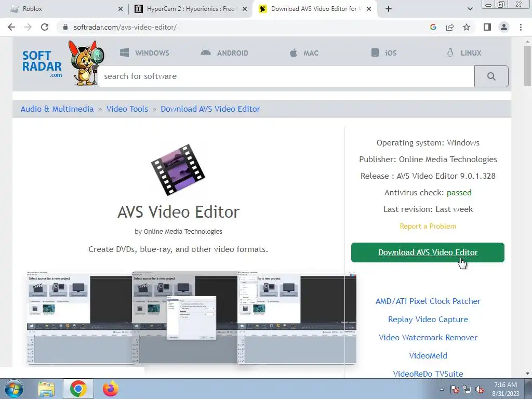Open the iOS category
Image resolution: width=532 pixels, height=399 pixels.
pyautogui.click(x=384, y=53)
